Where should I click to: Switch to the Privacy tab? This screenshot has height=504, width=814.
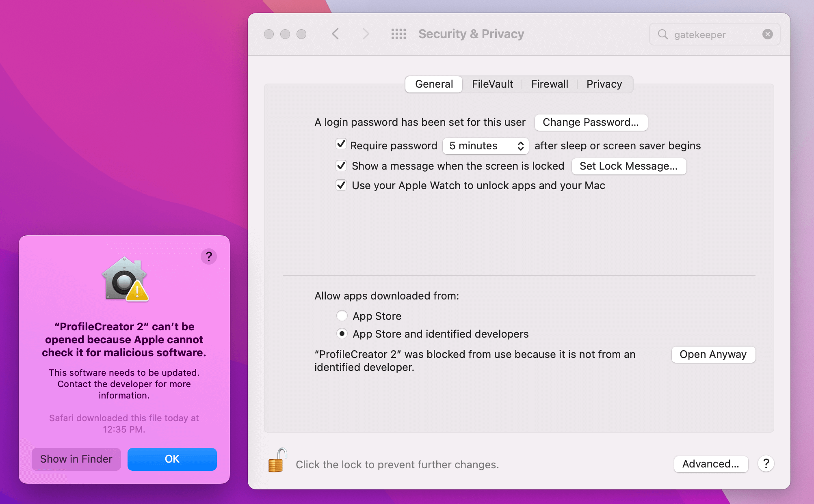click(604, 84)
